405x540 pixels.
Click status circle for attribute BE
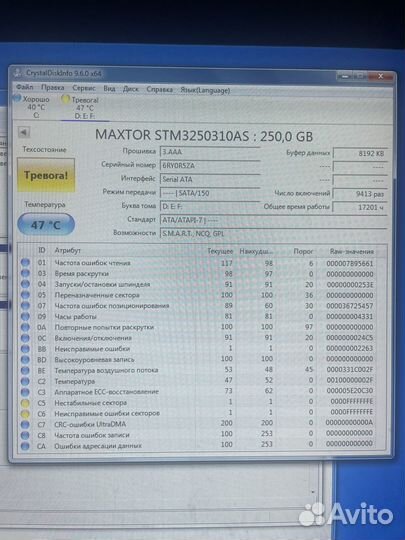25,370
